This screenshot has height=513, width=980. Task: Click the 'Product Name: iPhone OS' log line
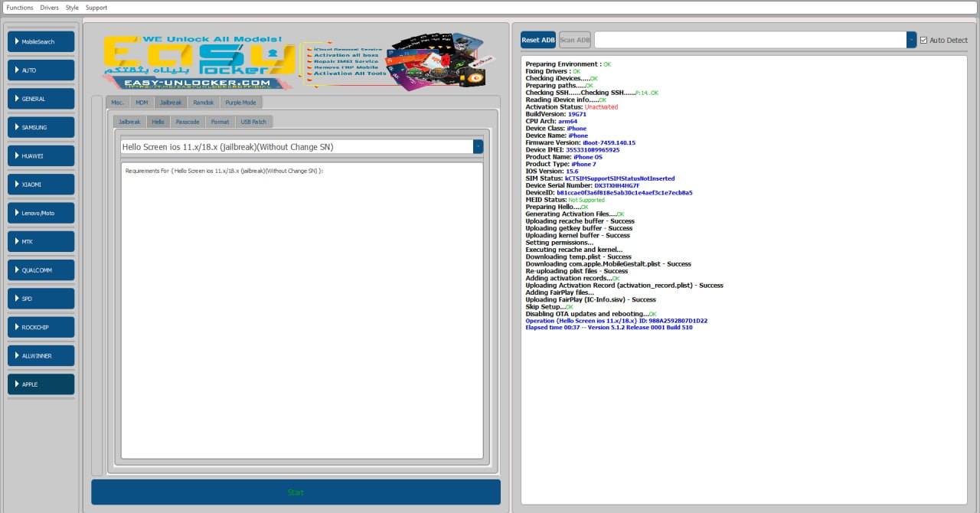pyautogui.click(x=564, y=157)
